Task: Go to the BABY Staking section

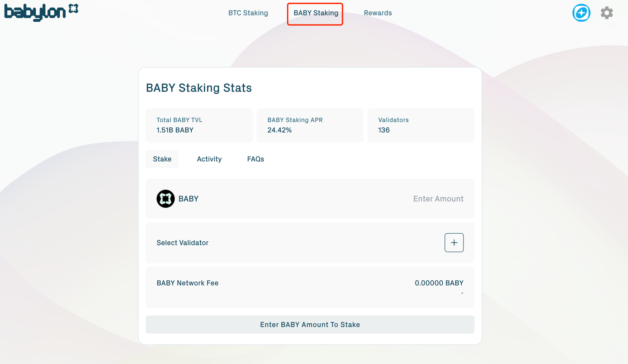Action: [315, 13]
